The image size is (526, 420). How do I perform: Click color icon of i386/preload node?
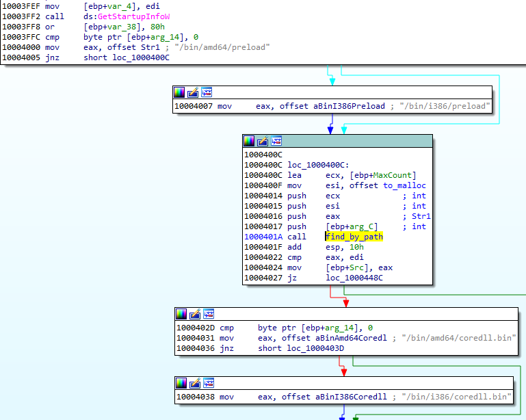(179, 92)
